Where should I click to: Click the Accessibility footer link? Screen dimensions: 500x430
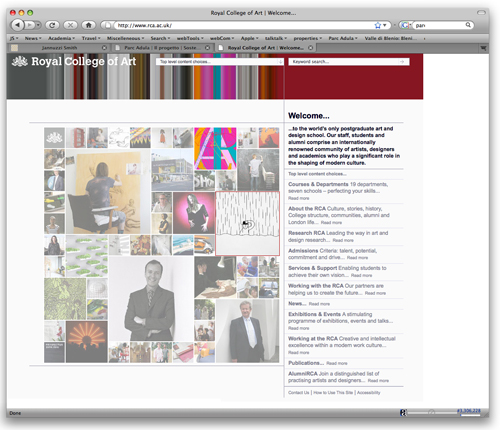[368, 393]
